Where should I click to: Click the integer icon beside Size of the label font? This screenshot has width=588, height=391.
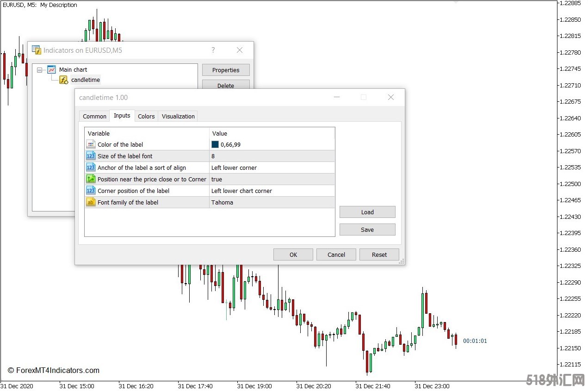[91, 156]
